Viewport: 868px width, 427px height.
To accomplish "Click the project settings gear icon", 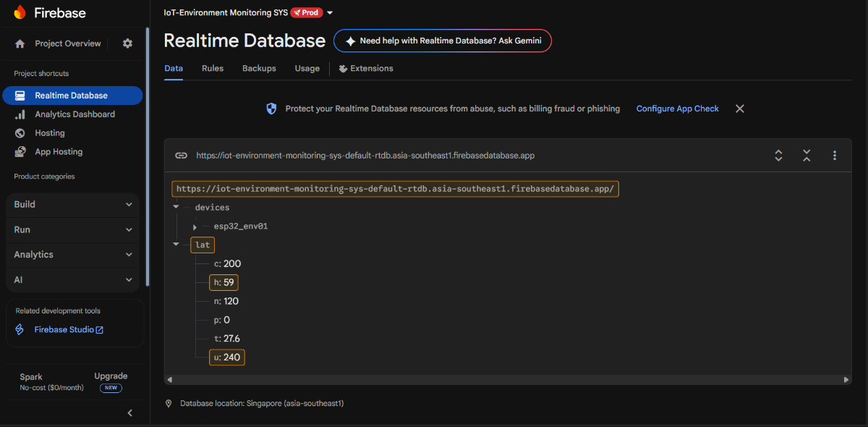I will point(127,43).
